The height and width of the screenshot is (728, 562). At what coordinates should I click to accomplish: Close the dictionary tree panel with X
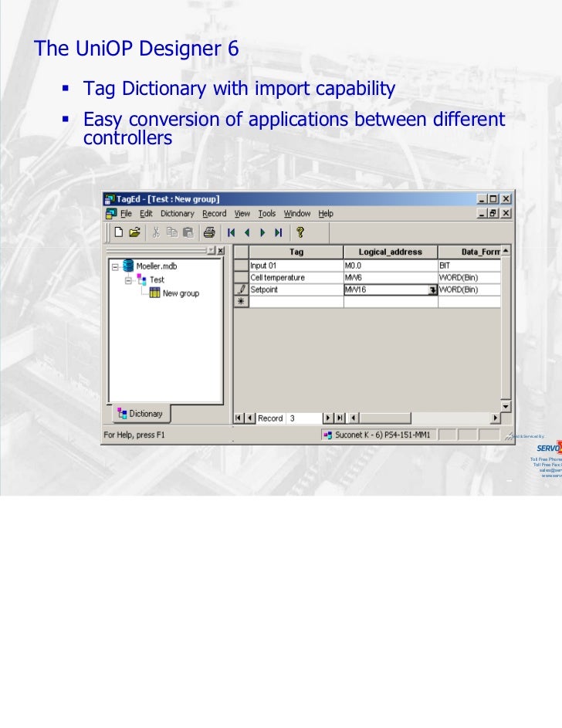221,250
